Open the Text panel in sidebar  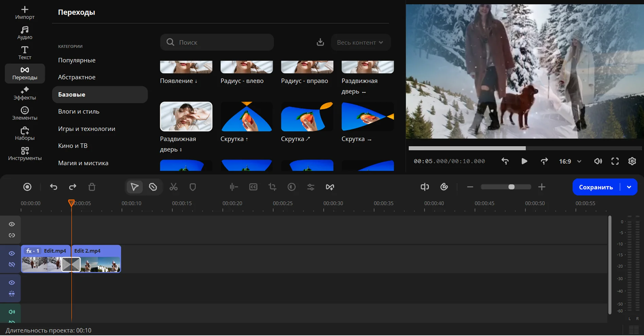[24, 53]
